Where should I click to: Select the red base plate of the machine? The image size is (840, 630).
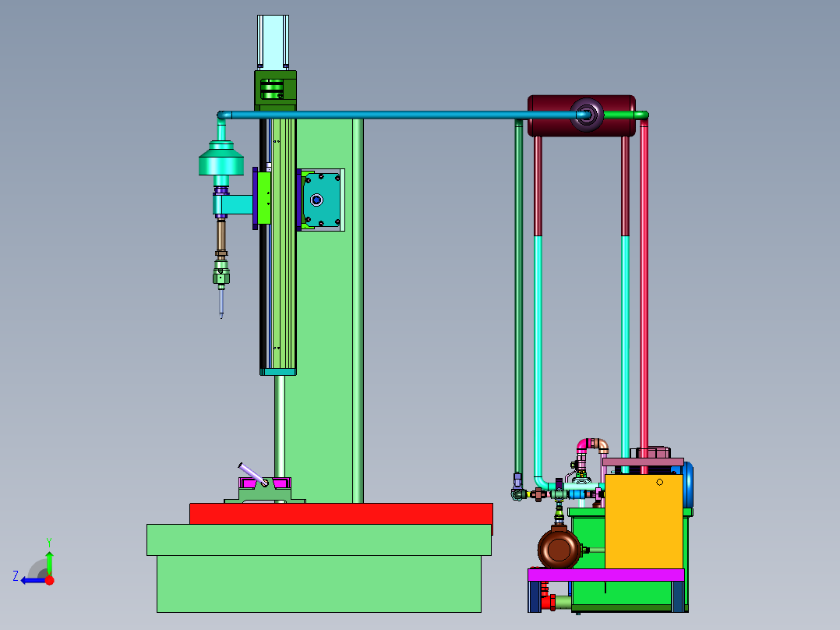[341, 514]
